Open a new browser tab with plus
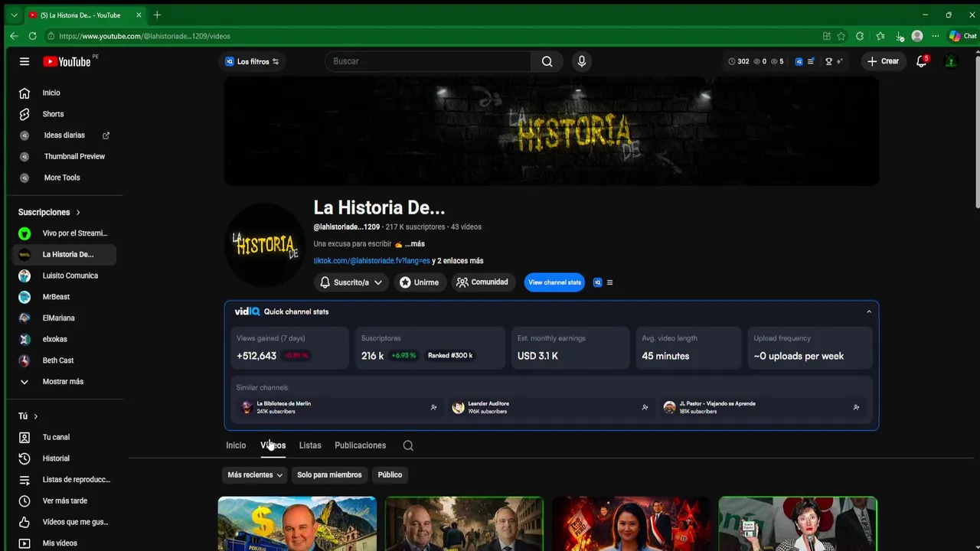The height and width of the screenshot is (551, 980). (157, 15)
